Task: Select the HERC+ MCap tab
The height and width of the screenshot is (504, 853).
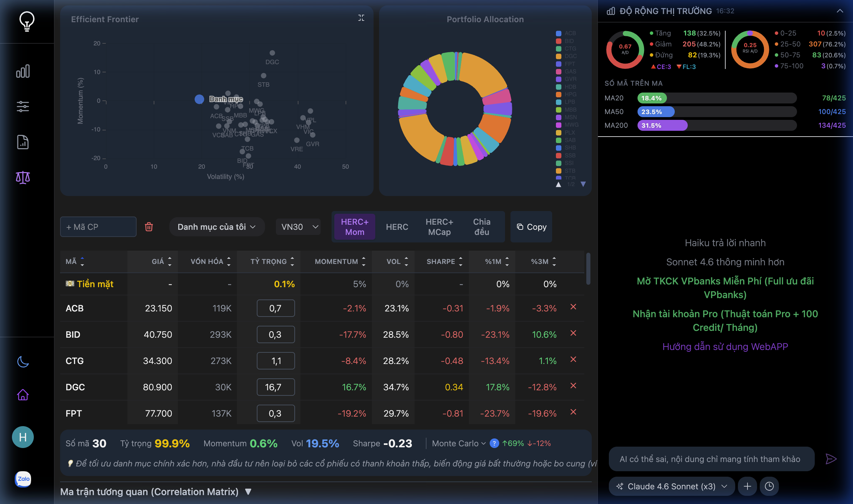Action: point(439,227)
